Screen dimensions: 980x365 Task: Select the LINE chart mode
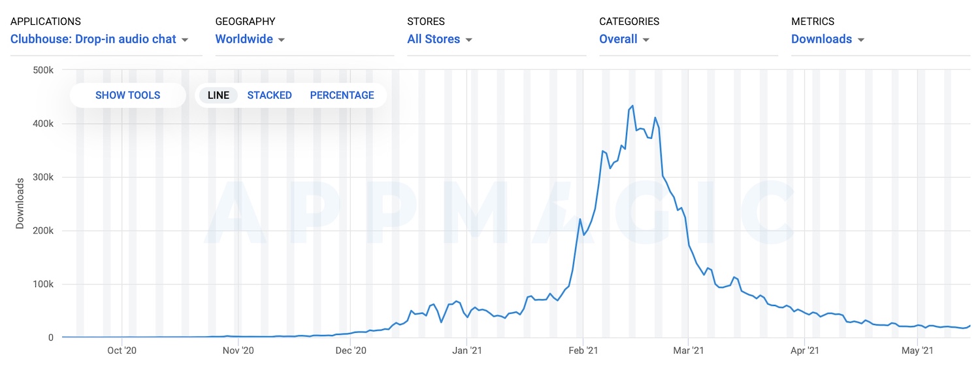(x=218, y=96)
